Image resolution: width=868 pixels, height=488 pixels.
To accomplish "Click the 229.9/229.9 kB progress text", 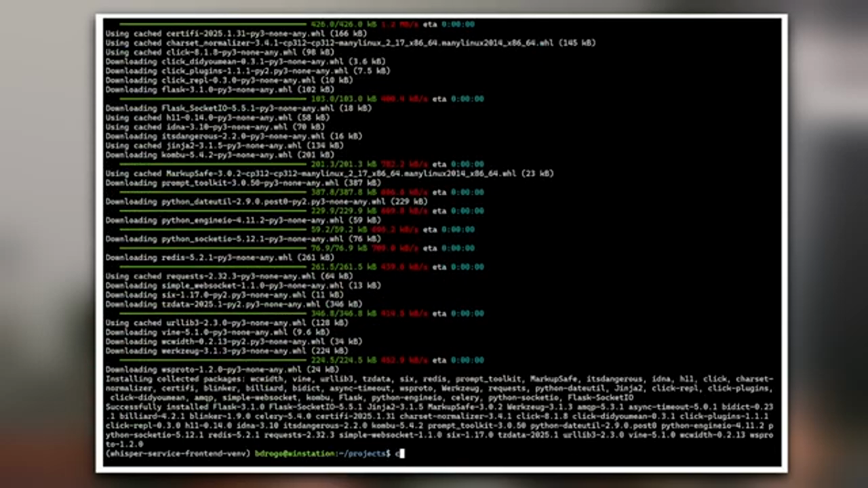I will pos(344,211).
